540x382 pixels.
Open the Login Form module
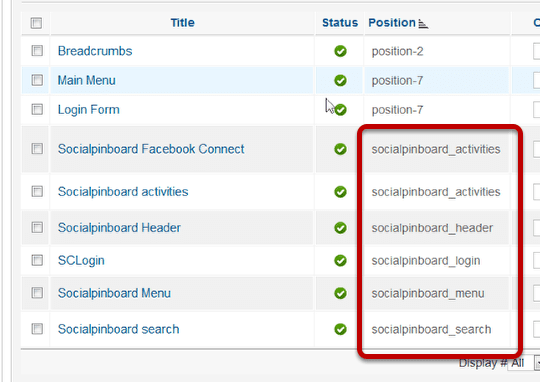[x=89, y=110]
